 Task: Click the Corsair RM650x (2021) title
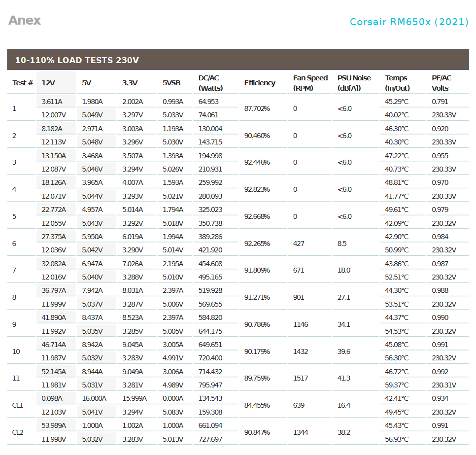click(x=409, y=22)
